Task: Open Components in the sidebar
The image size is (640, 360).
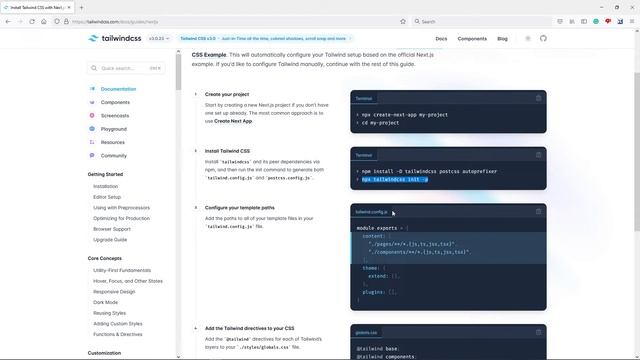Action: tap(115, 102)
